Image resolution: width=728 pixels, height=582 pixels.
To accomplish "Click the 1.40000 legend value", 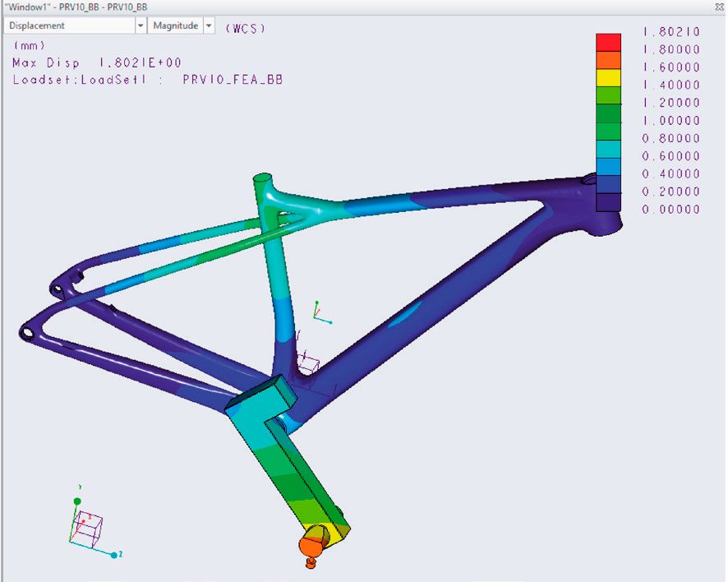I will coord(671,85).
